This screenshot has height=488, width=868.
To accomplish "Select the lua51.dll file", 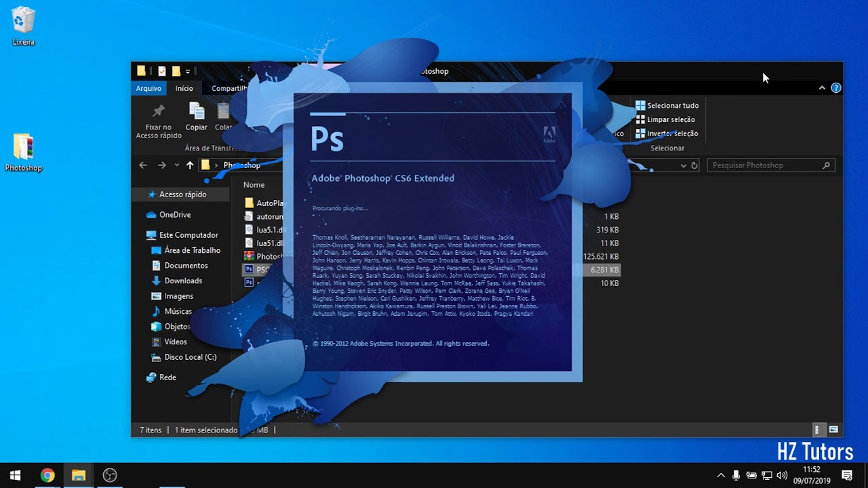I will 264,243.
